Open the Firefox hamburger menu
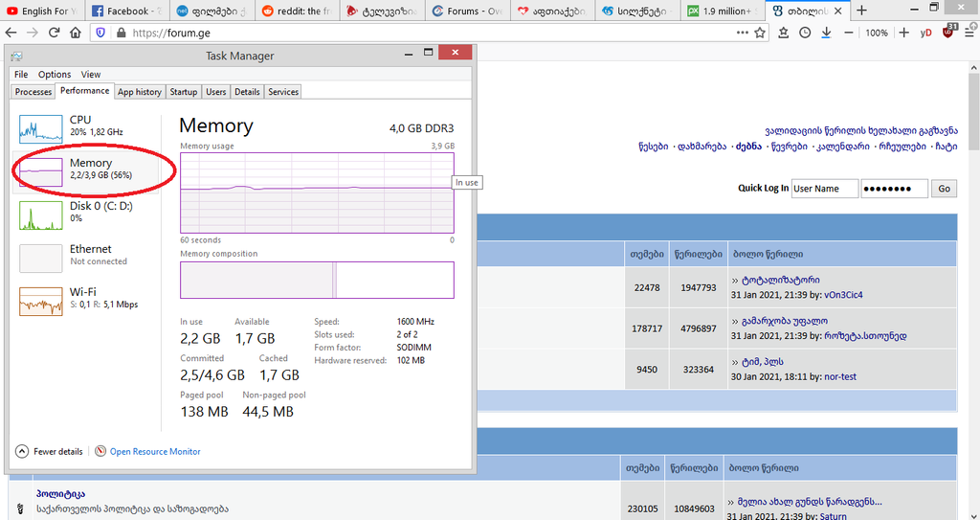Viewport: 980px width, 520px height. tap(970, 32)
